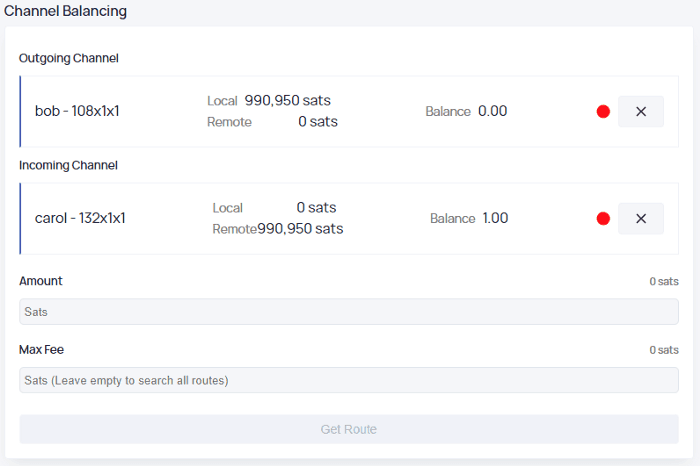Remove the bob outgoing channel with X
Viewport: 700px width, 466px height.
641,112
